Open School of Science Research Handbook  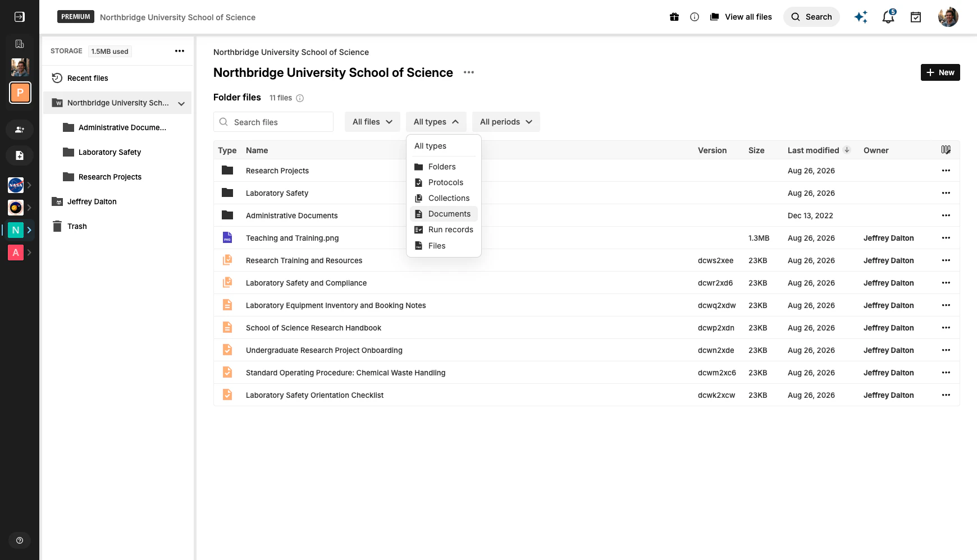click(x=313, y=328)
